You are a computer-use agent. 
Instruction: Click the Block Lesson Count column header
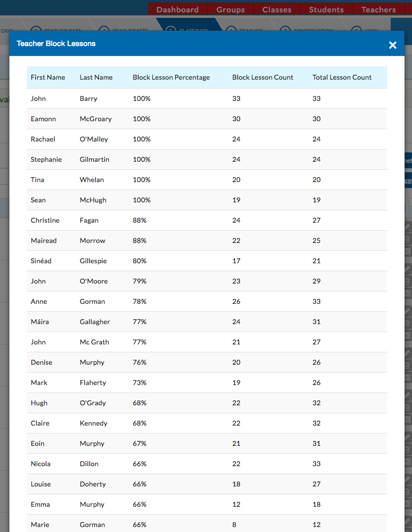(262, 77)
